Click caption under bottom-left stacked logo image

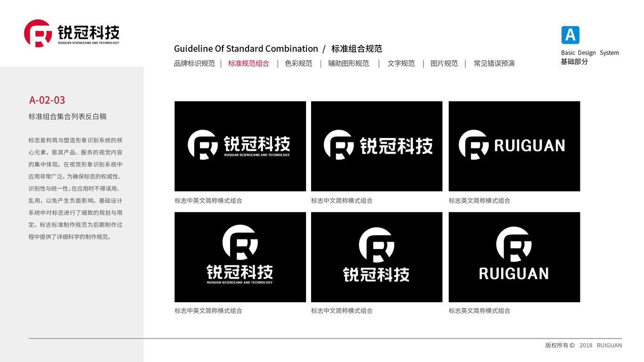point(208,311)
